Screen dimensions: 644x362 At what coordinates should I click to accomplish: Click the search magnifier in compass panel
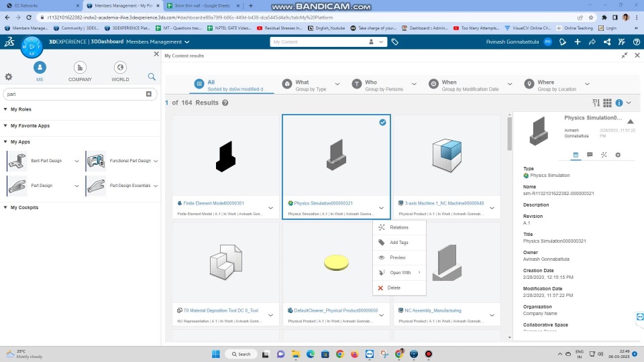pyautogui.click(x=152, y=76)
